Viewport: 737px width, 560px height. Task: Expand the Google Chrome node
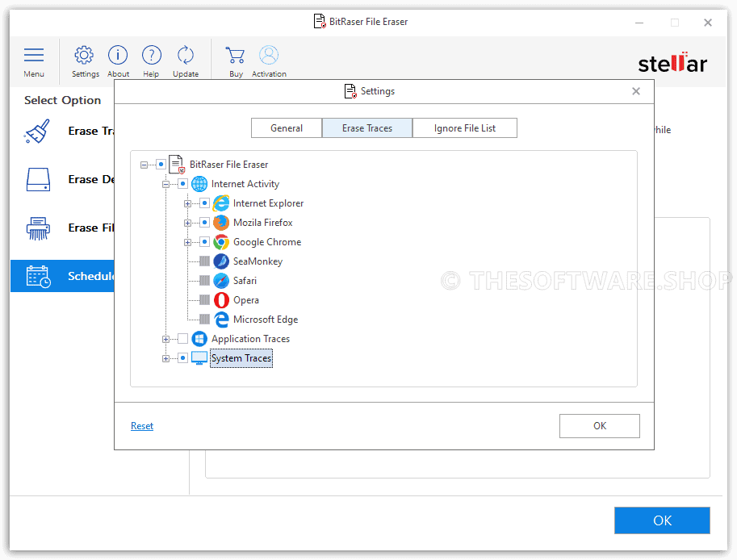pyautogui.click(x=187, y=242)
